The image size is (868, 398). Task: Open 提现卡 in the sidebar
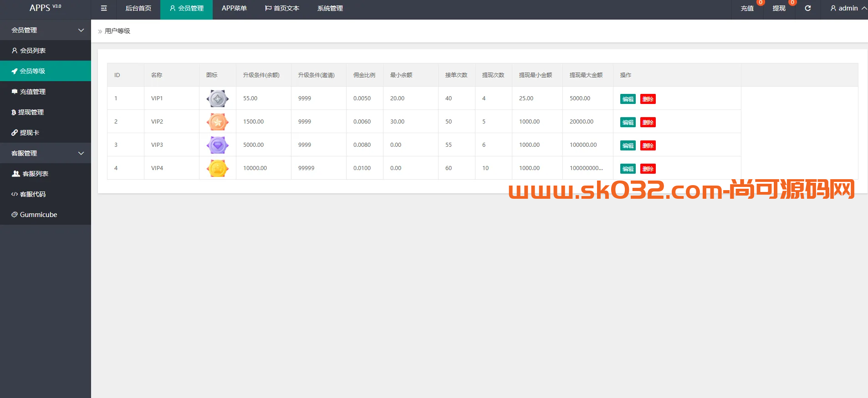click(30, 133)
